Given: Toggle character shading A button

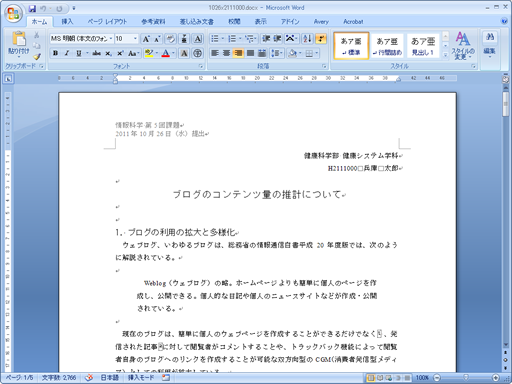Looking at the screenshot, I should point(184,53).
